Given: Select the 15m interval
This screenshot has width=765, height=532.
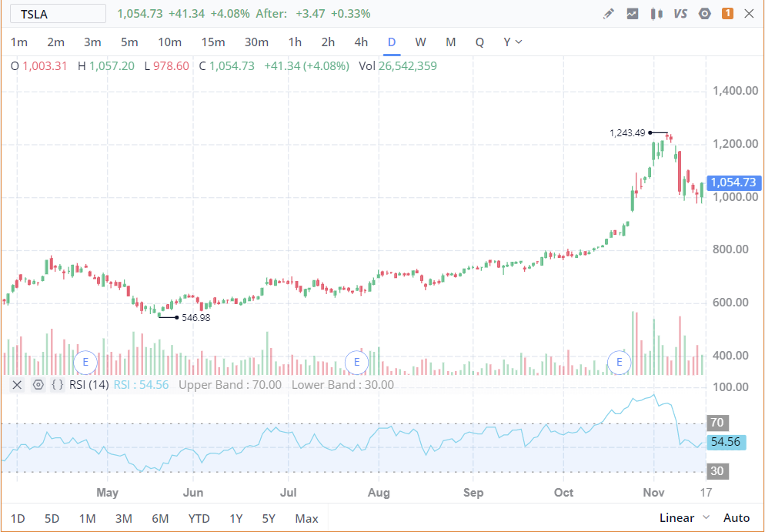Looking at the screenshot, I should coord(213,42).
